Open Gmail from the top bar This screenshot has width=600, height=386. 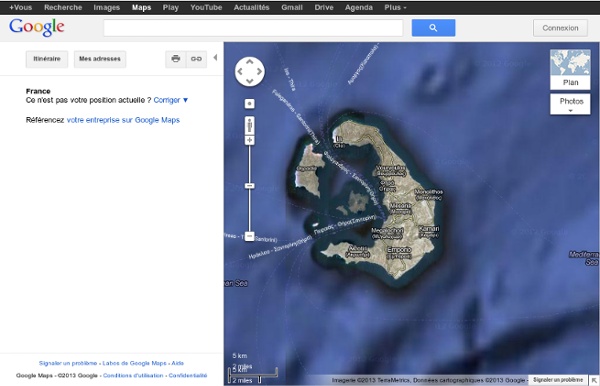[292, 7]
